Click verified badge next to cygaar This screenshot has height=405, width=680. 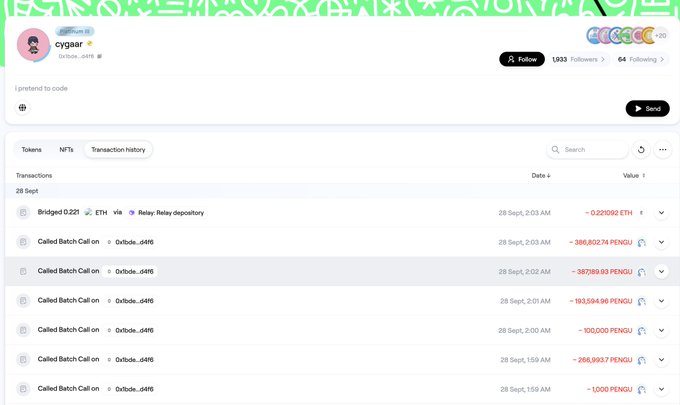coord(90,43)
